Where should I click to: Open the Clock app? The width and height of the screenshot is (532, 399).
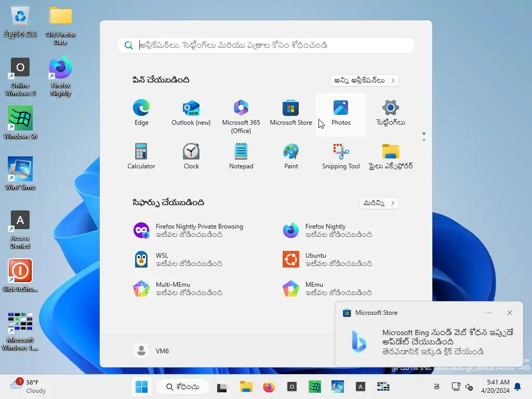click(191, 156)
